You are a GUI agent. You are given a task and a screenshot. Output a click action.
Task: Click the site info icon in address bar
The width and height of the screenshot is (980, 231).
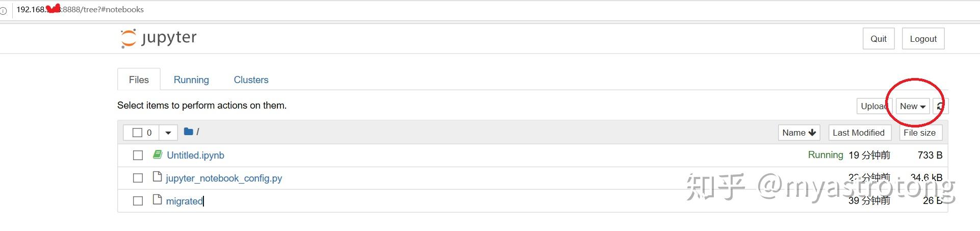coord(4,10)
